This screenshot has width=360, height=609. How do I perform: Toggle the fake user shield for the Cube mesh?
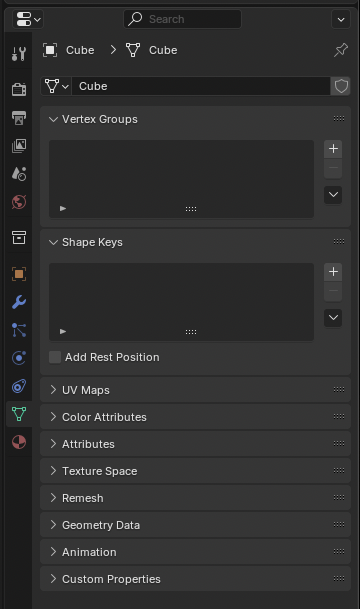[x=341, y=86]
